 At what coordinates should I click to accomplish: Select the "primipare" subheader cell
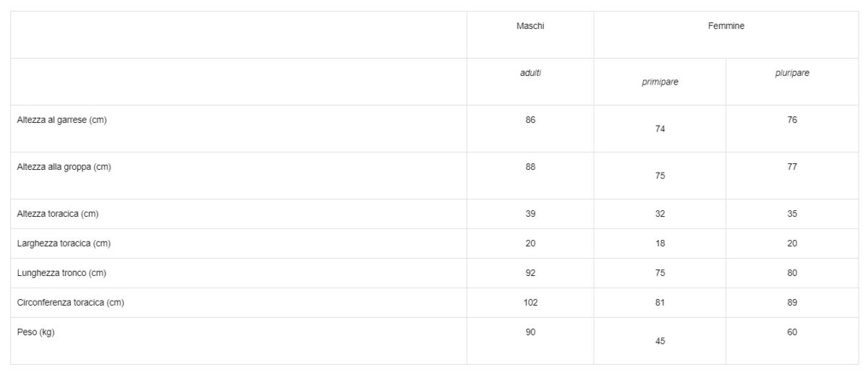(660, 82)
